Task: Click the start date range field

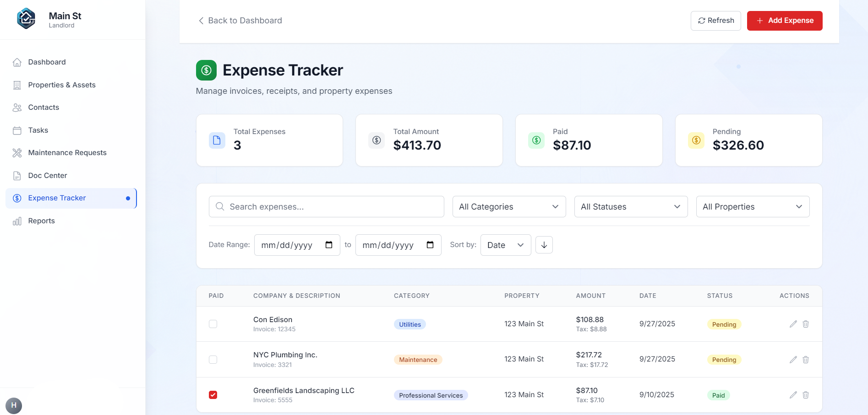Action: pyautogui.click(x=297, y=245)
